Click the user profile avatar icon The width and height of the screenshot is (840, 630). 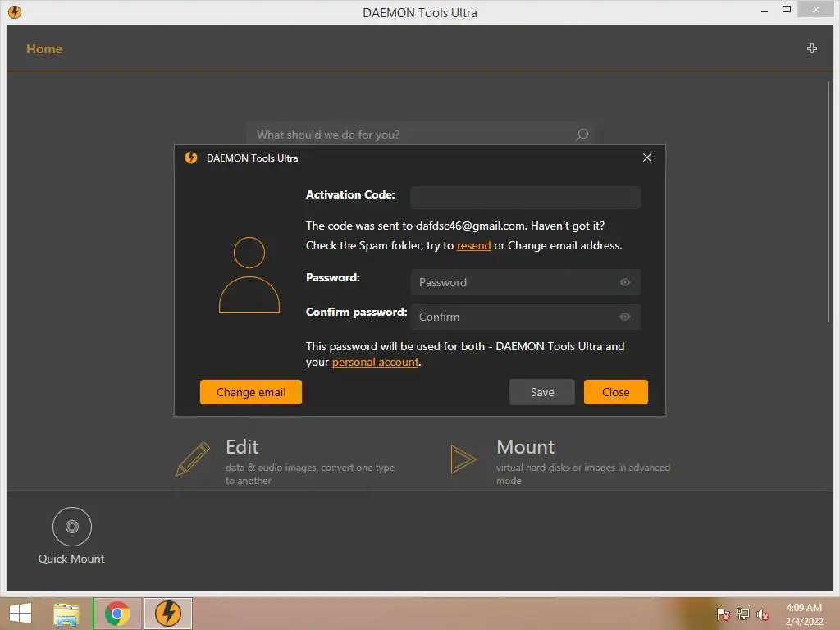coord(249,274)
